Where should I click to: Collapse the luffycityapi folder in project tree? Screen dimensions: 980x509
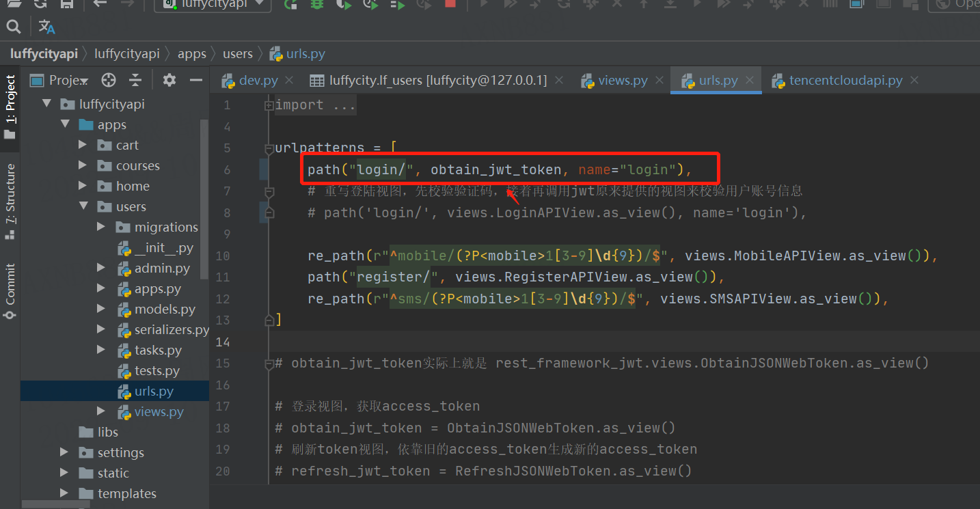pyautogui.click(x=47, y=105)
